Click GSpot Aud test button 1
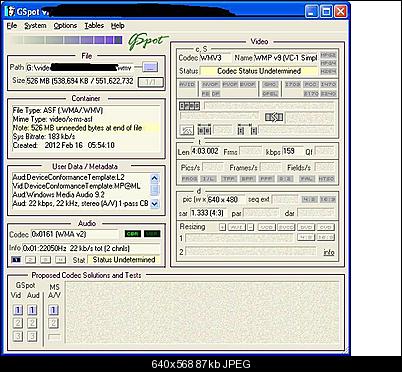The image size is (402, 372). tap(32, 310)
